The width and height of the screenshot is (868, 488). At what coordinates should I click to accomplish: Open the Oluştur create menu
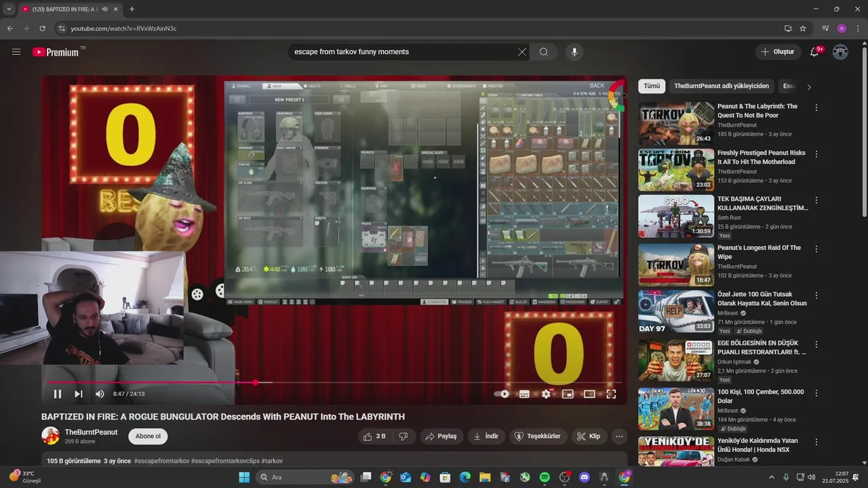click(778, 52)
